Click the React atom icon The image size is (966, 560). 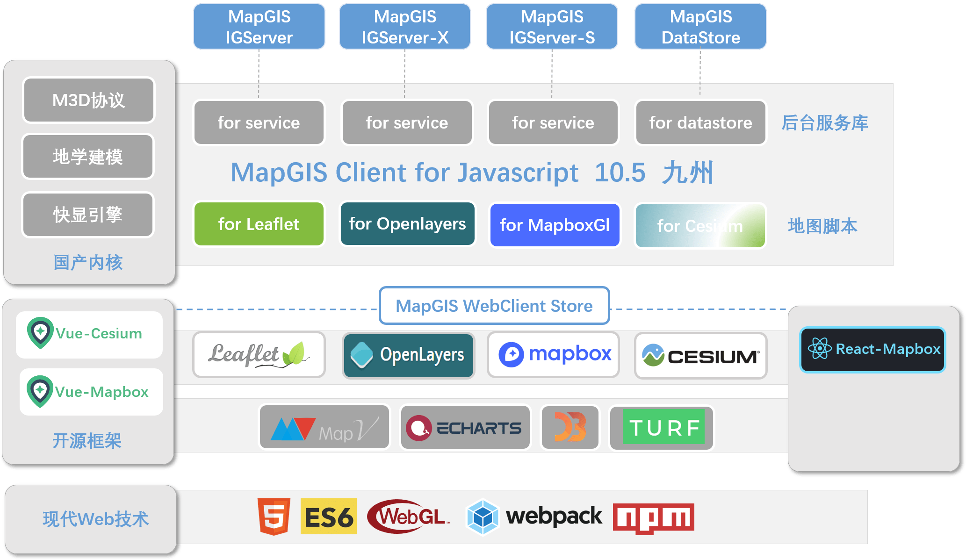[x=820, y=349]
